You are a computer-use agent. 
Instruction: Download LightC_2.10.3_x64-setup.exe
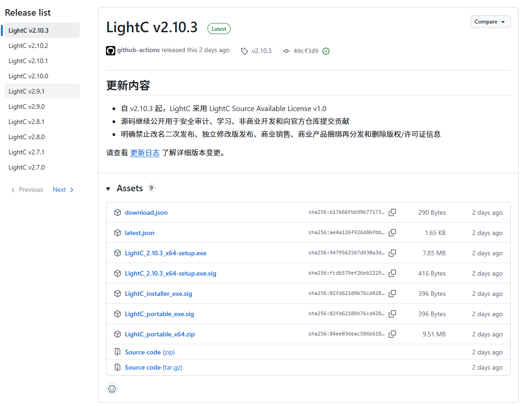166,253
